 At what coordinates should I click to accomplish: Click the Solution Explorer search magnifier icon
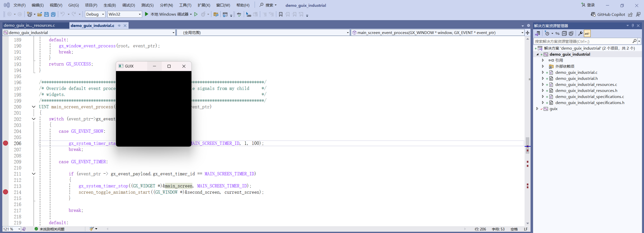tap(634, 41)
